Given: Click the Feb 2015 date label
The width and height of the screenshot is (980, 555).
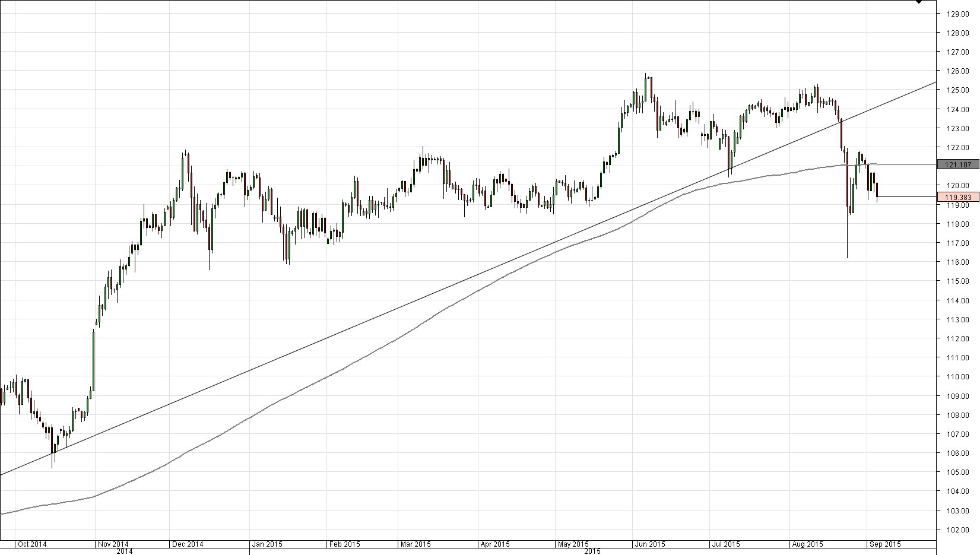Looking at the screenshot, I should [x=345, y=544].
